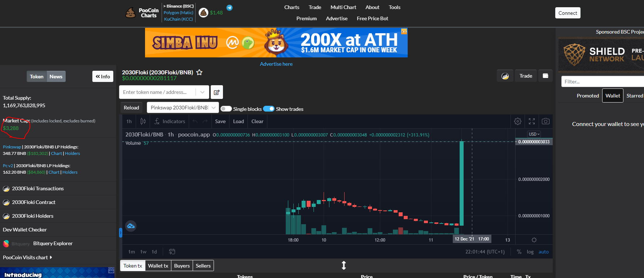
Task: Expand PooCoin Visits chart
Action: [x=27, y=257]
